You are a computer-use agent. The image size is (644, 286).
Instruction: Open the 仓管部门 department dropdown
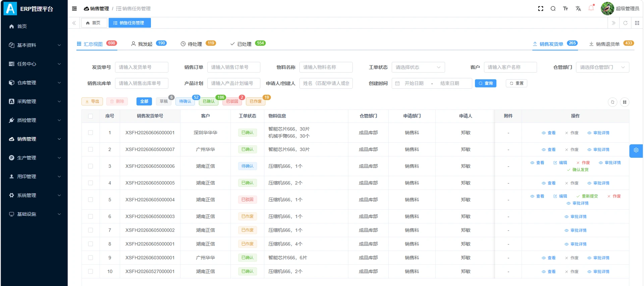[x=602, y=67]
